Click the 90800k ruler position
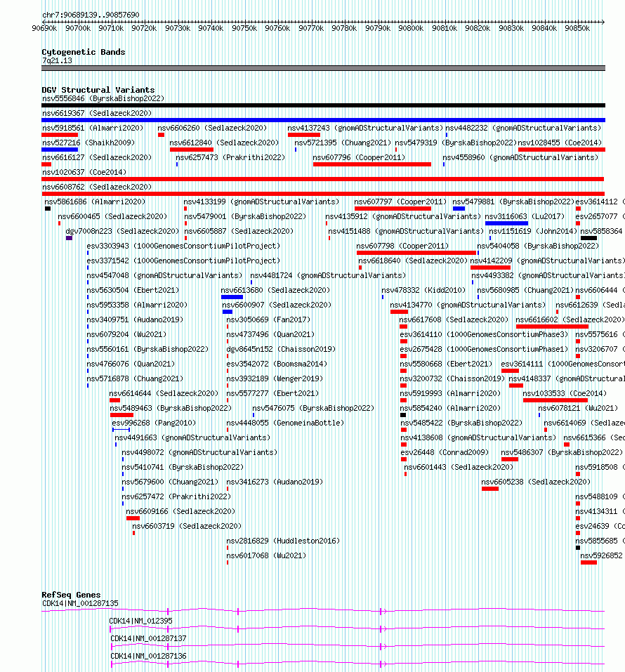This screenshot has width=625, height=672. pos(411,28)
